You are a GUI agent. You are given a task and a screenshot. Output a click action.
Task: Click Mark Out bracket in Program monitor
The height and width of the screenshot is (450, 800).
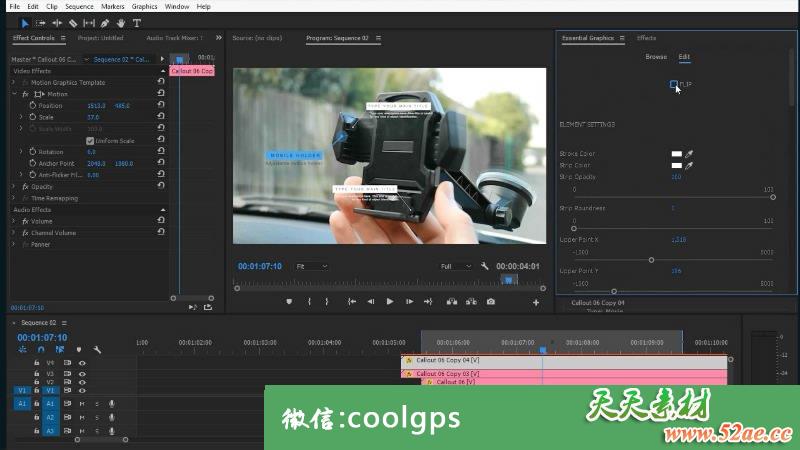pos(327,302)
